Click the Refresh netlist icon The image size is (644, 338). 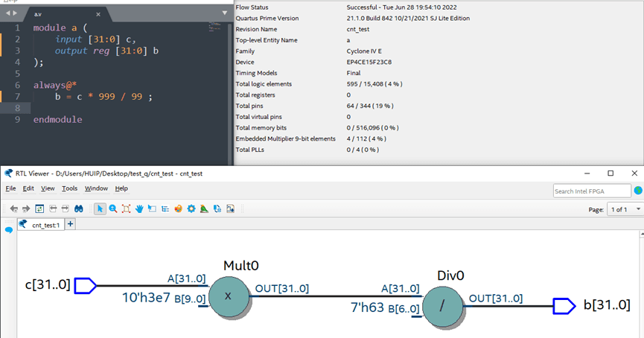pos(39,209)
